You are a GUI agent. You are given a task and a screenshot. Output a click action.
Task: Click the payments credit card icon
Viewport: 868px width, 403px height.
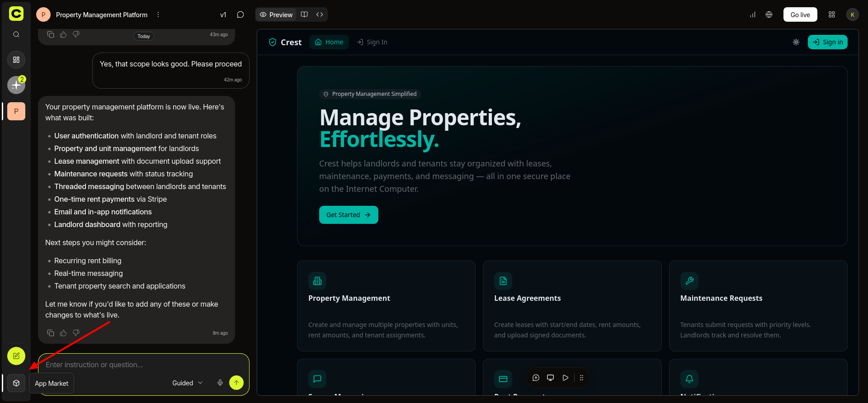[x=503, y=379]
